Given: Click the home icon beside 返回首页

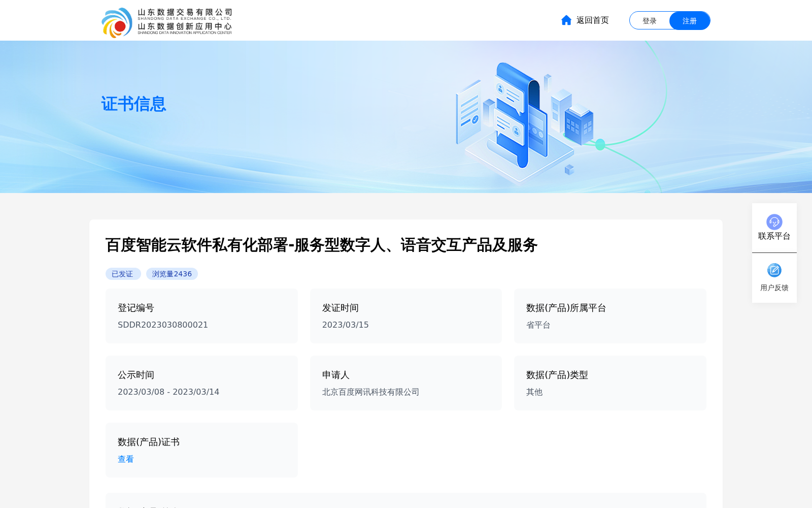Looking at the screenshot, I should pos(566,20).
